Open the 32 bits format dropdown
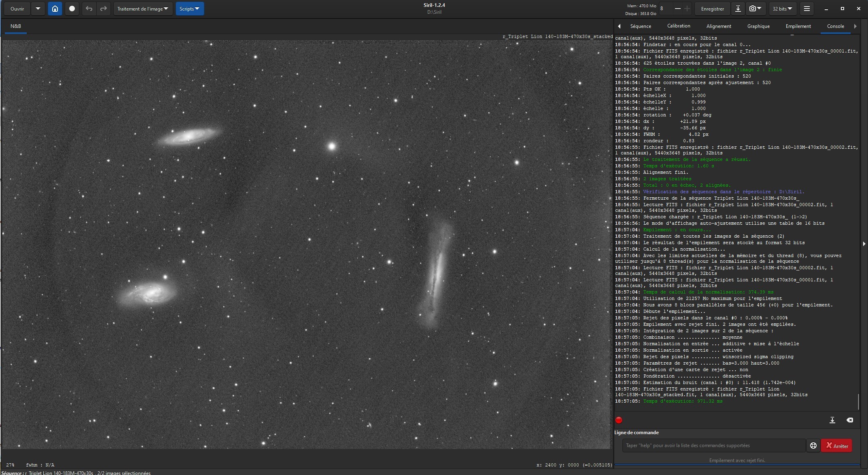868x475 pixels. click(782, 8)
